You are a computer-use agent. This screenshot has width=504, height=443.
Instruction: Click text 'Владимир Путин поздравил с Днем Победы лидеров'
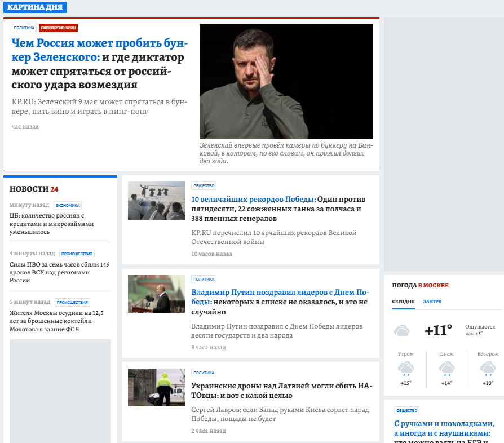[x=277, y=331]
